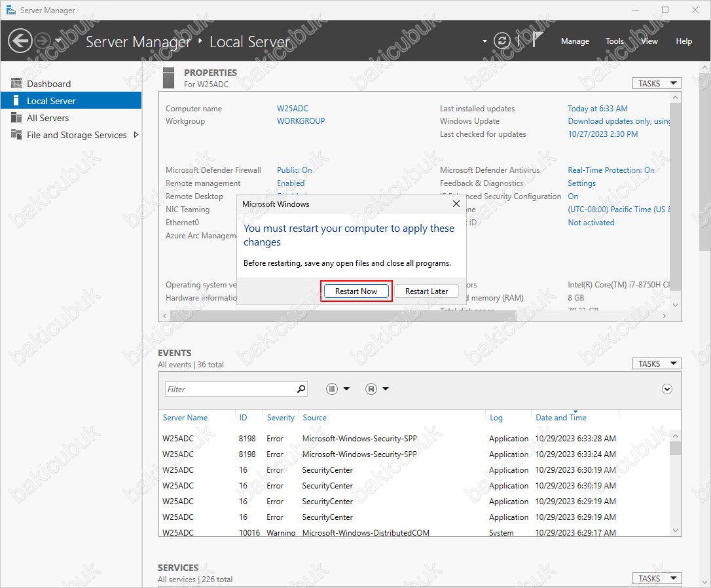Open the criteria list dropdown arrow
This screenshot has height=588, width=711.
(x=347, y=388)
